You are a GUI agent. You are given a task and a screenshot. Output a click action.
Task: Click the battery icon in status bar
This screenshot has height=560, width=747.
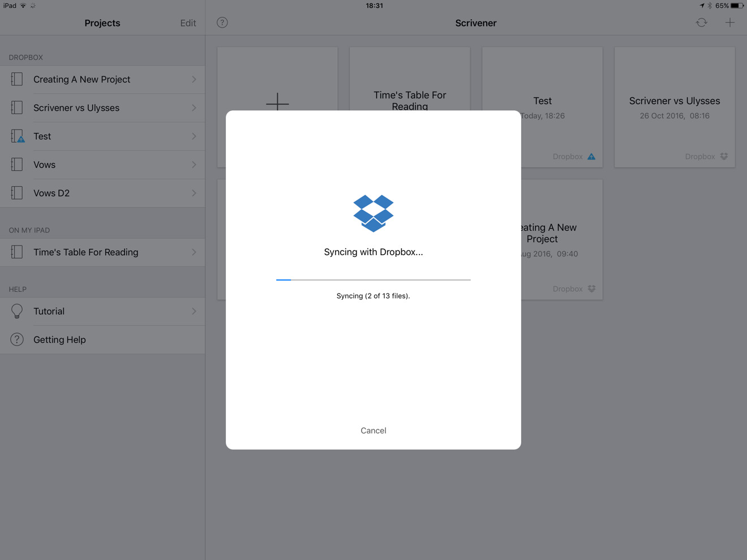tap(737, 6)
